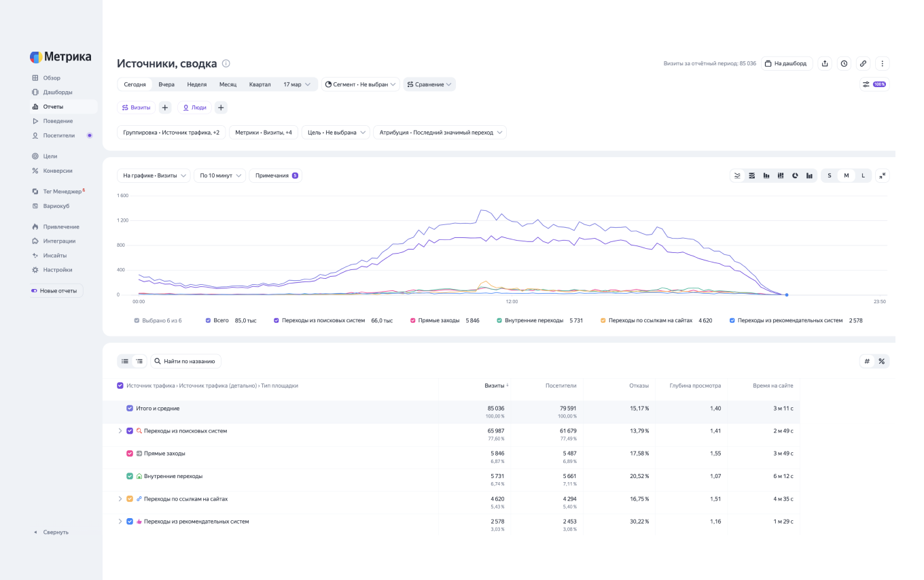The height and width of the screenshot is (580, 924).
Task: Select the stacked area chart type
Action: coord(752,175)
